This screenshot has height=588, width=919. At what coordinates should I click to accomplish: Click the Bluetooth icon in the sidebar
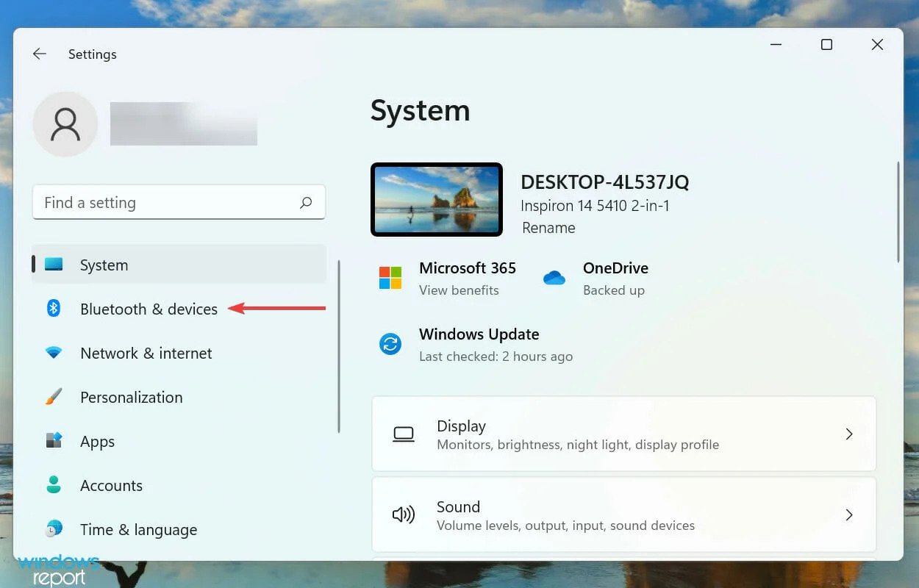click(x=54, y=309)
